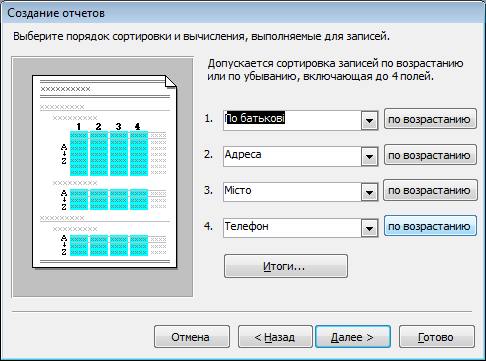The image size is (486, 361).
Task: Toggle sort order button next to Телефон
Action: 430,226
